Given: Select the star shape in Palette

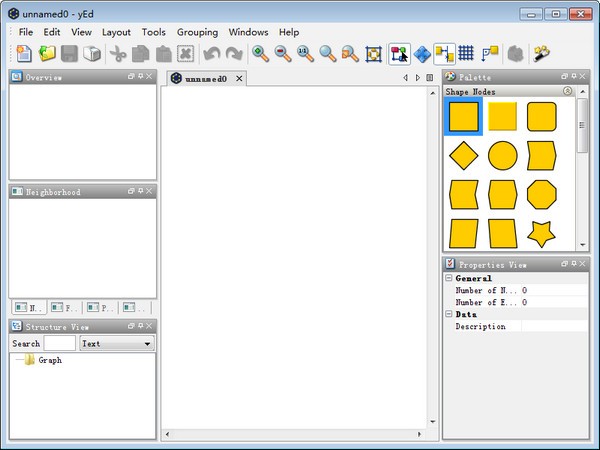Looking at the screenshot, I should (x=542, y=233).
